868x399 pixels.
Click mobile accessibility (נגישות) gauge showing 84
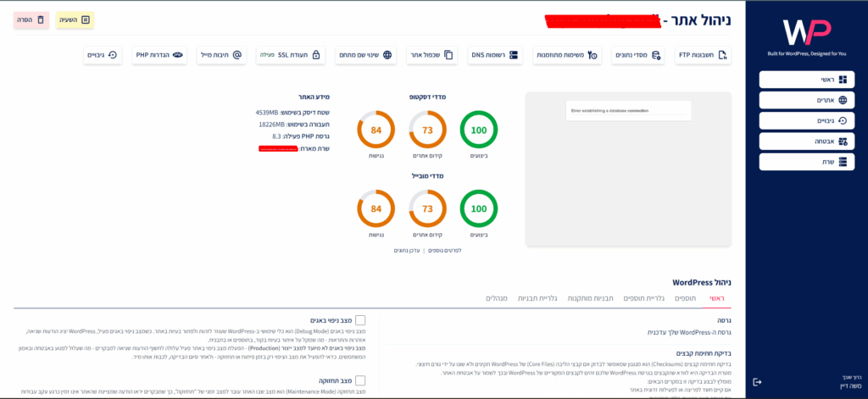tap(376, 208)
